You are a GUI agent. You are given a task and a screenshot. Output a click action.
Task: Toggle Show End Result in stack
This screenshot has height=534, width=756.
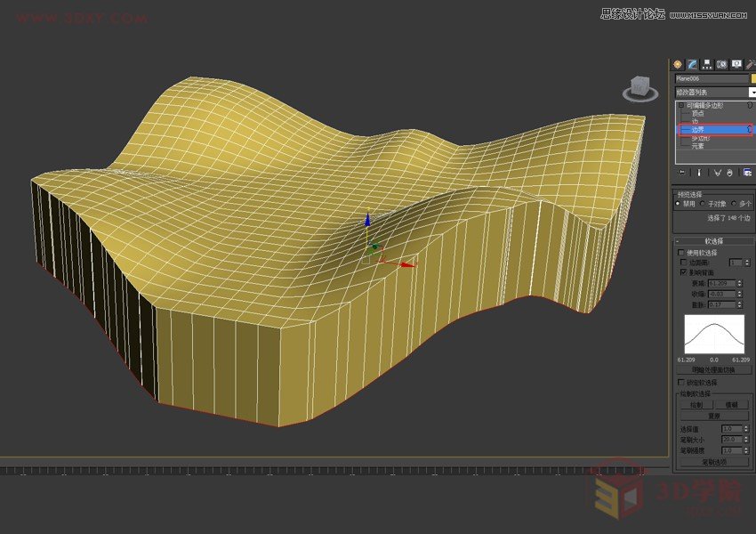tap(697, 172)
